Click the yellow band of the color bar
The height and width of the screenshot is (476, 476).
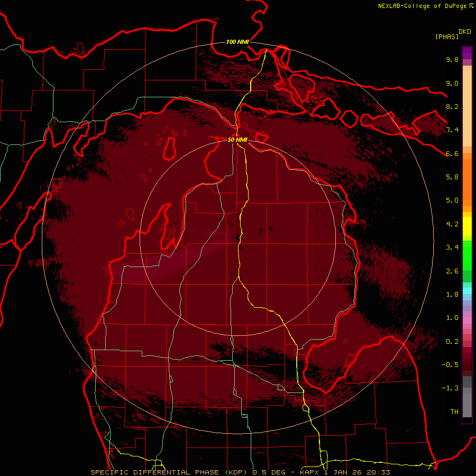467,226
